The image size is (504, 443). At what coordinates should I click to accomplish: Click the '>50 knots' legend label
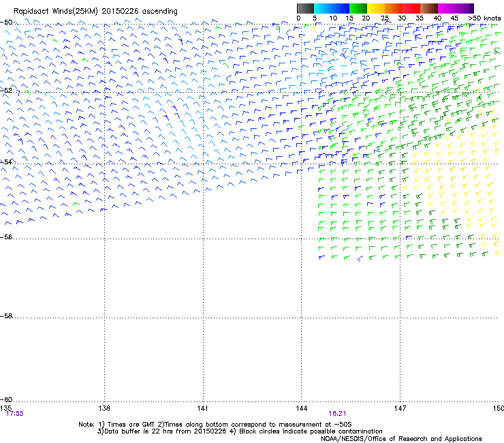coord(484,18)
